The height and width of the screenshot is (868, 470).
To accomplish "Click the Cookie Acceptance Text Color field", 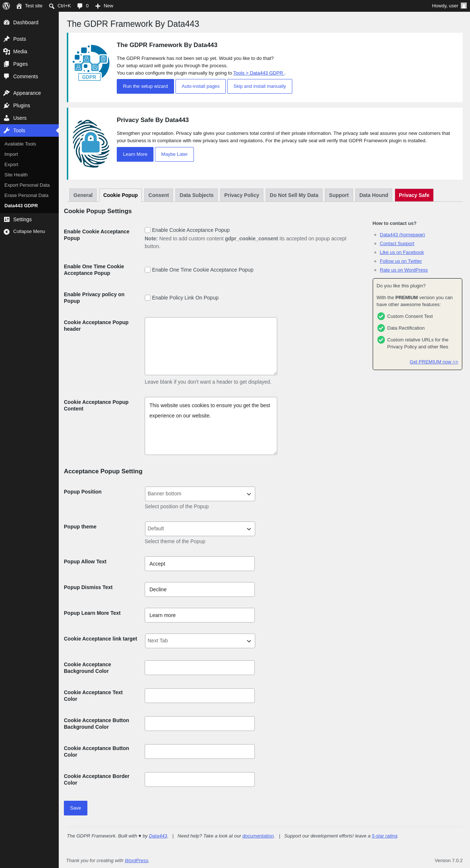I will click(200, 696).
